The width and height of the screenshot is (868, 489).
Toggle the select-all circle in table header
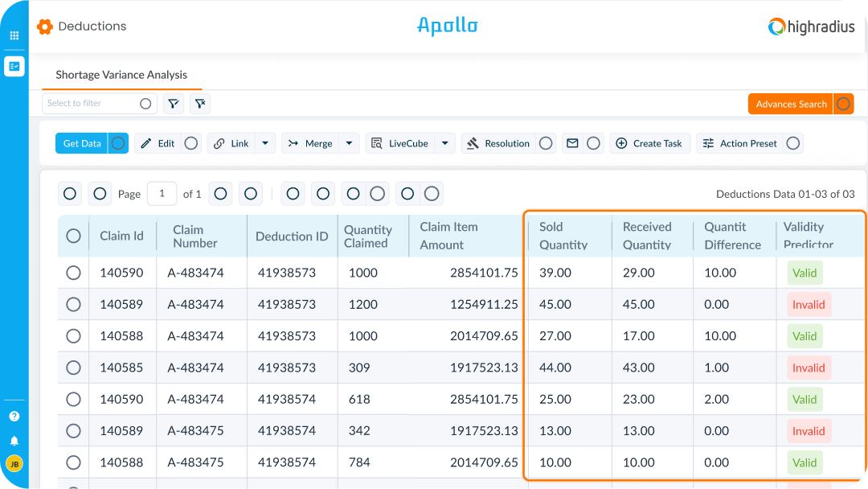(73, 236)
